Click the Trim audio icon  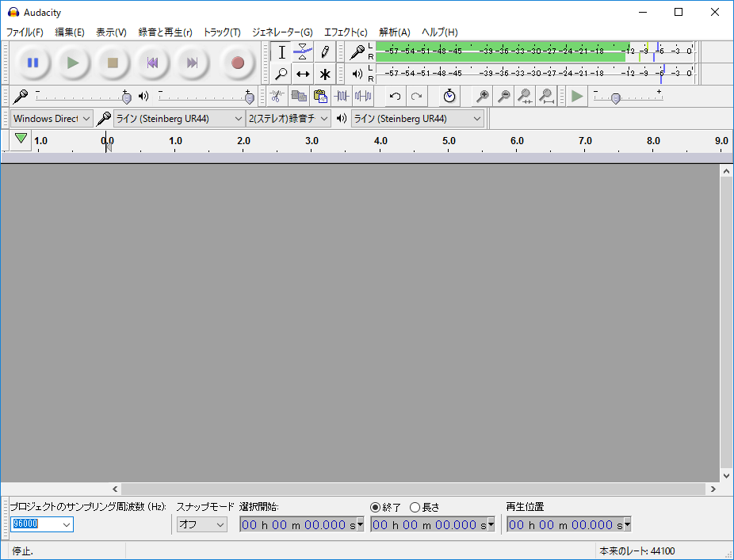pos(342,97)
